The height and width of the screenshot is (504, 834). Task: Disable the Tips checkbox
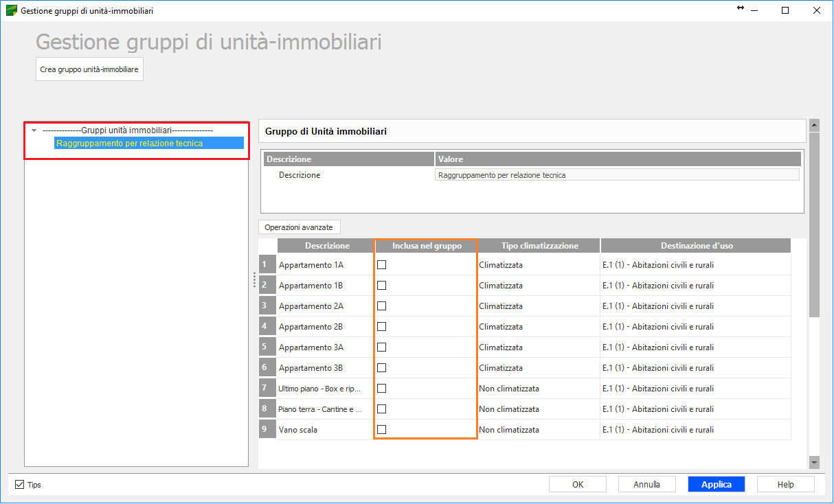[x=20, y=485]
